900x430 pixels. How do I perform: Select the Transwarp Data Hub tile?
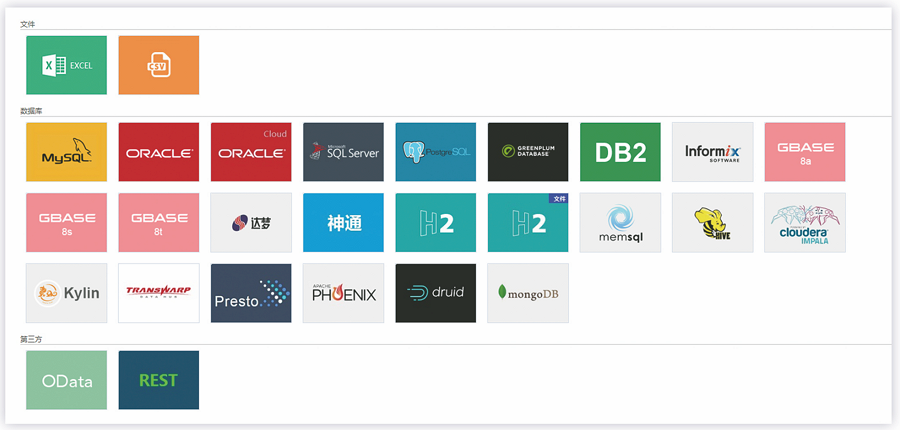[159, 293]
